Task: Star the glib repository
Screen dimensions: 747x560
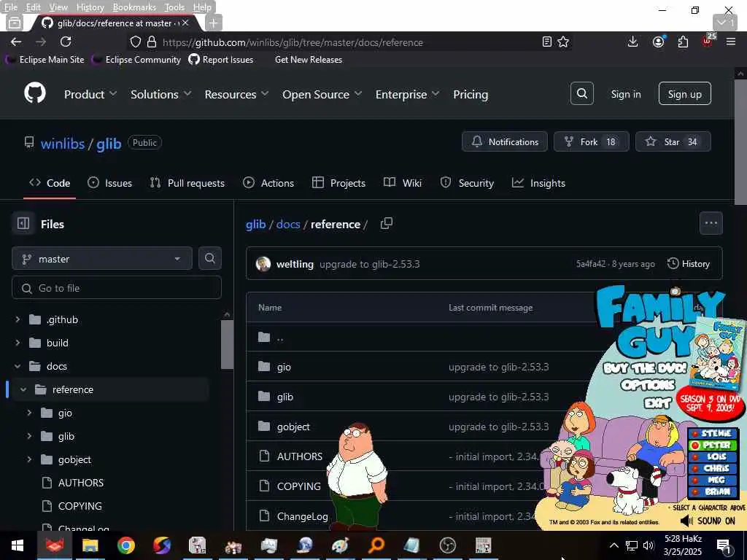Action: 673,141
